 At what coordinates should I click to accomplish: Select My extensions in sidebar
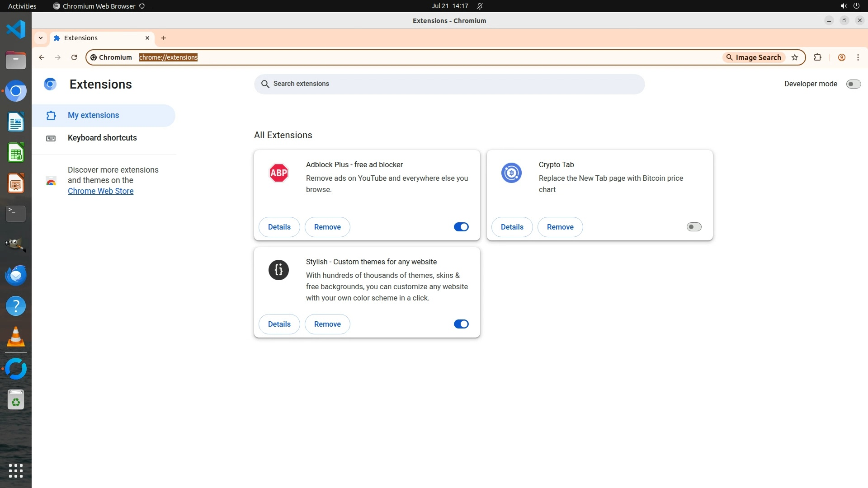[93, 115]
